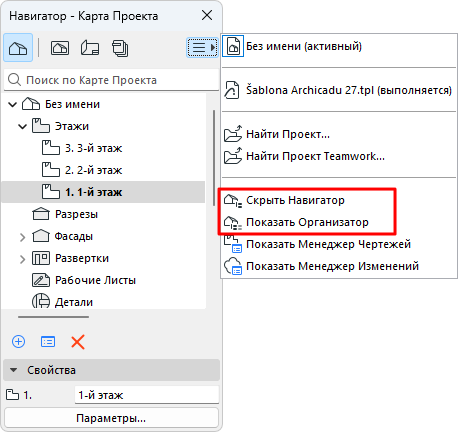Screen dimensions: 458x432
Task: Click the story icon next to 2-й этаж
Action: (x=51, y=170)
